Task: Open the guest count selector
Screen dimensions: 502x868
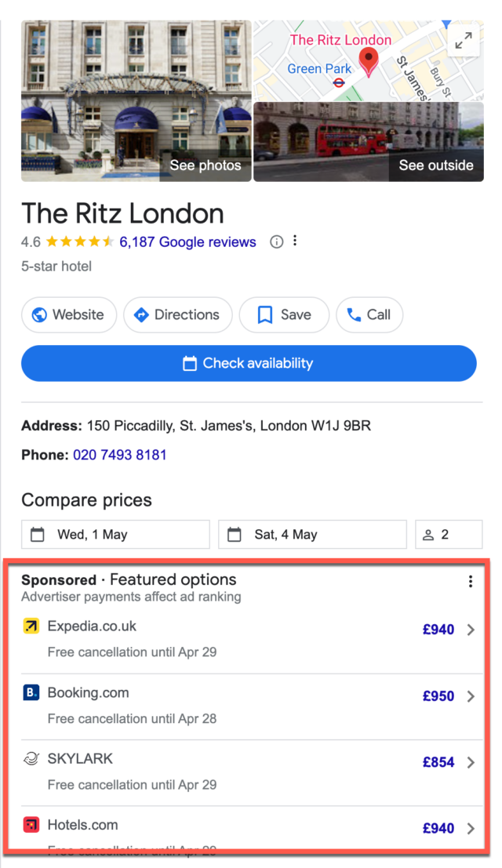Action: (449, 534)
